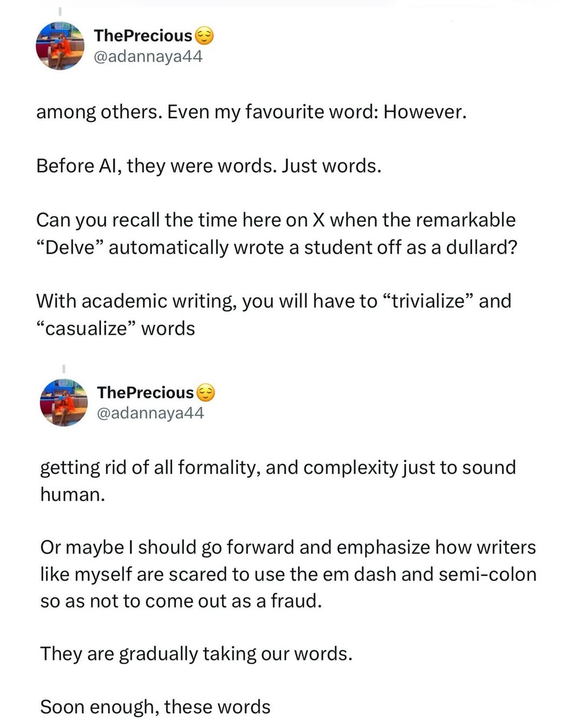Viewport: 583px width, 728px height.
Task: Click the line "Soon enough, these words"
Action: click(155, 707)
